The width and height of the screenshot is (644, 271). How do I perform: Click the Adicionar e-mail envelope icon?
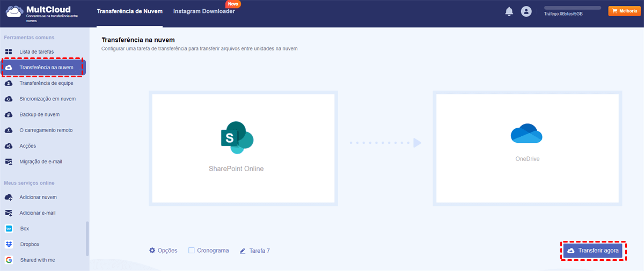(9, 213)
